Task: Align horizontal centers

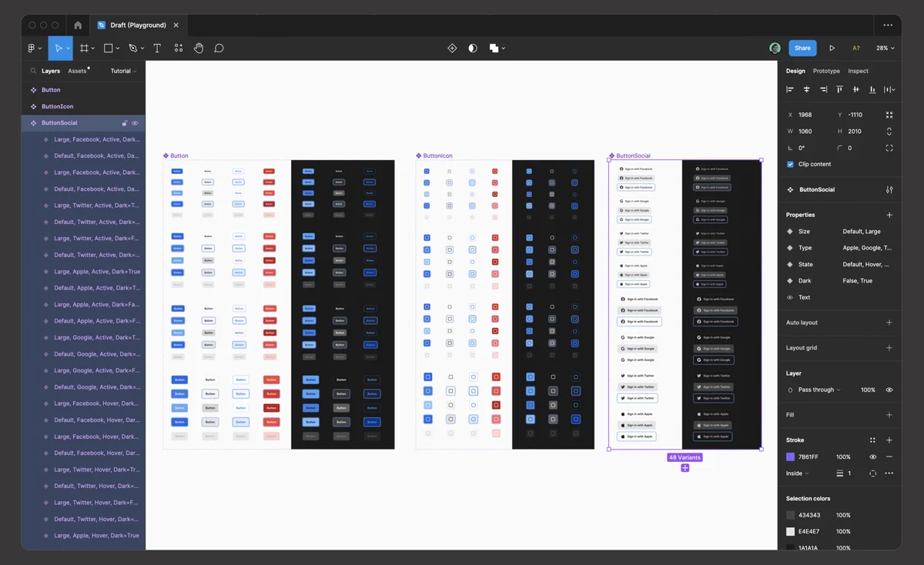Action: click(806, 89)
